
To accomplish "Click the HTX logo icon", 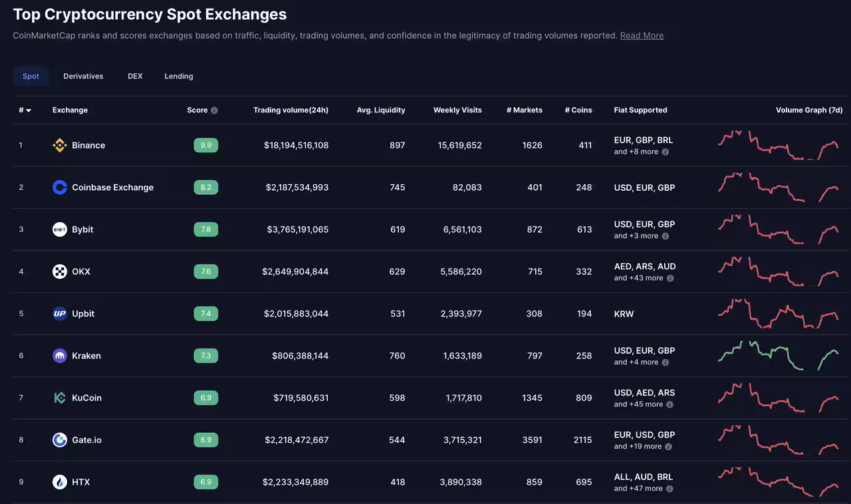I will pos(60,482).
